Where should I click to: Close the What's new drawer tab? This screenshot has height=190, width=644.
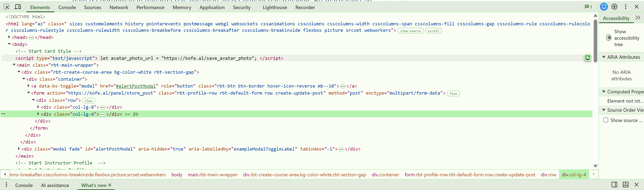[x=109, y=185]
